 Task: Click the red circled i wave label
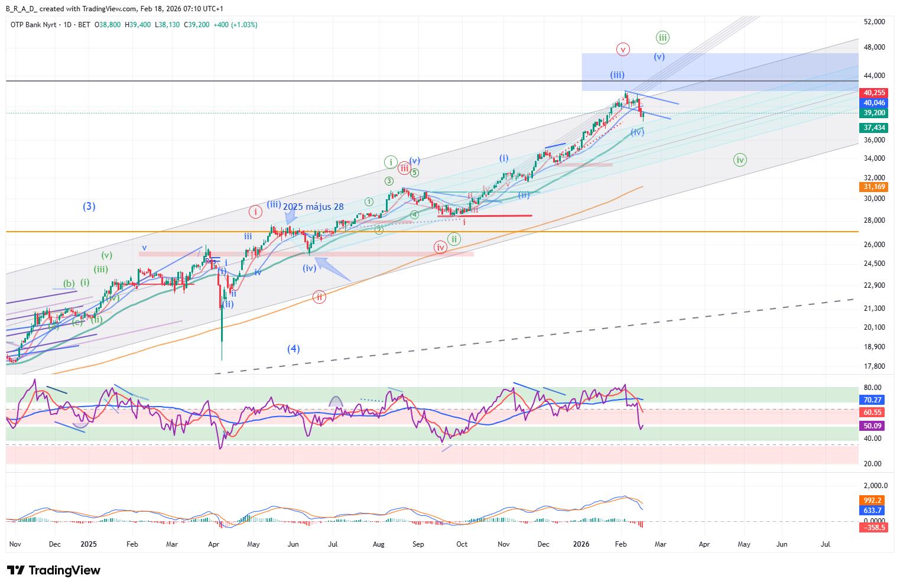pos(255,212)
